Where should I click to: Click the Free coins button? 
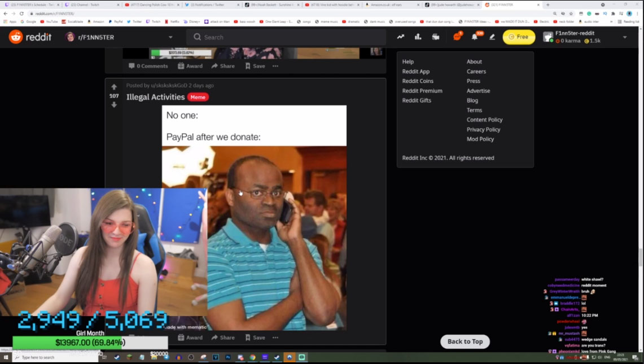tap(519, 37)
